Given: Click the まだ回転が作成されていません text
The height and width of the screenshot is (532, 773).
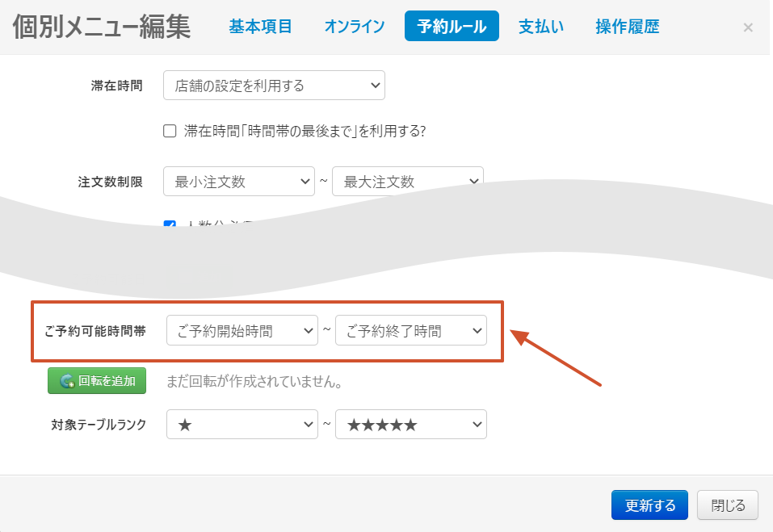Looking at the screenshot, I should pyautogui.click(x=254, y=381).
